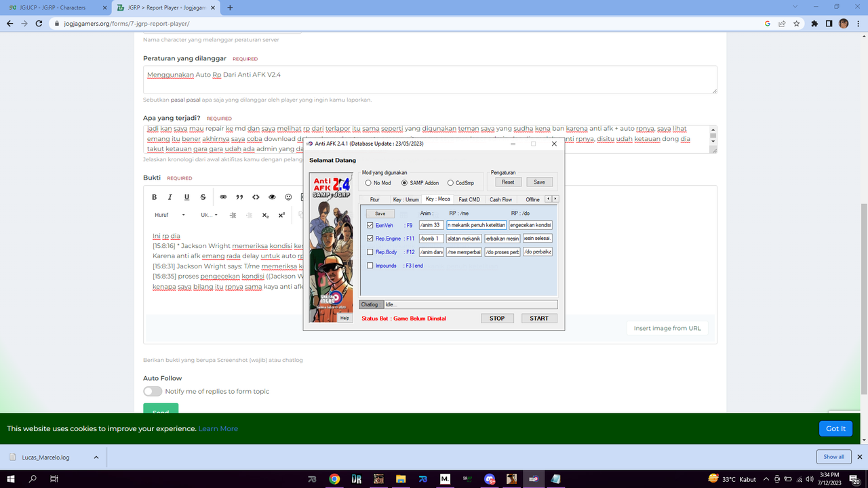
Task: Accept cookies with Got It button
Action: tap(835, 428)
